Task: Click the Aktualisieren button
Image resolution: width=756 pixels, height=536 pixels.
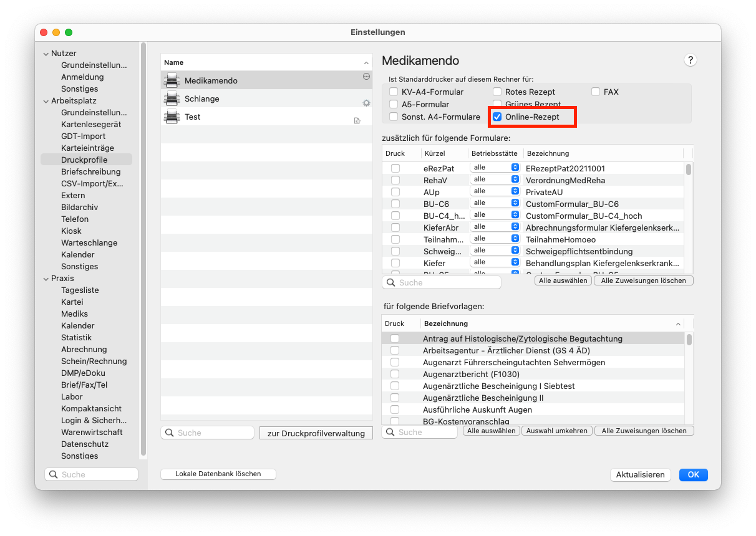Action: [x=641, y=474]
